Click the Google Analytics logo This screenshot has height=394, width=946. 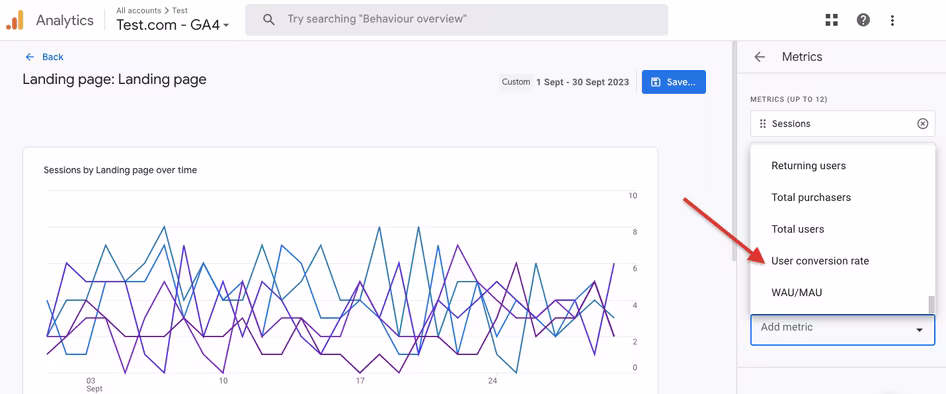(14, 20)
